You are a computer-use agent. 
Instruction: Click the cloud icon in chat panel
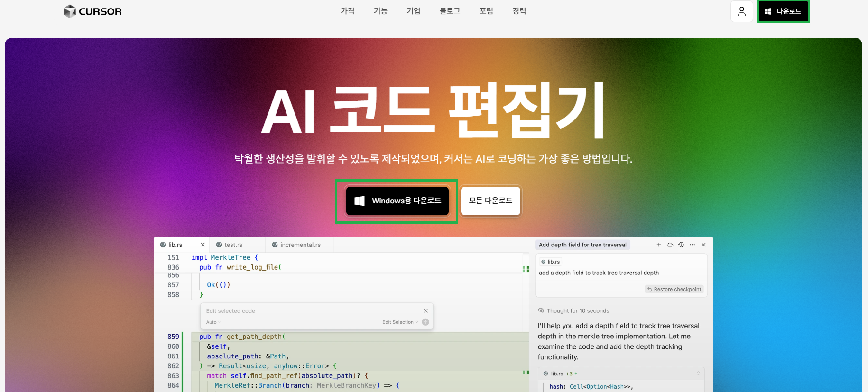pyautogui.click(x=670, y=245)
